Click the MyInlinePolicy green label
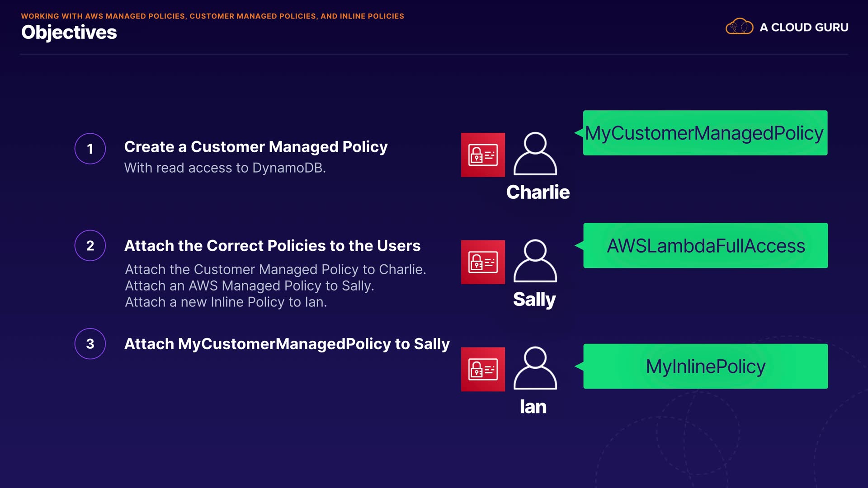868x488 pixels. [x=705, y=366]
